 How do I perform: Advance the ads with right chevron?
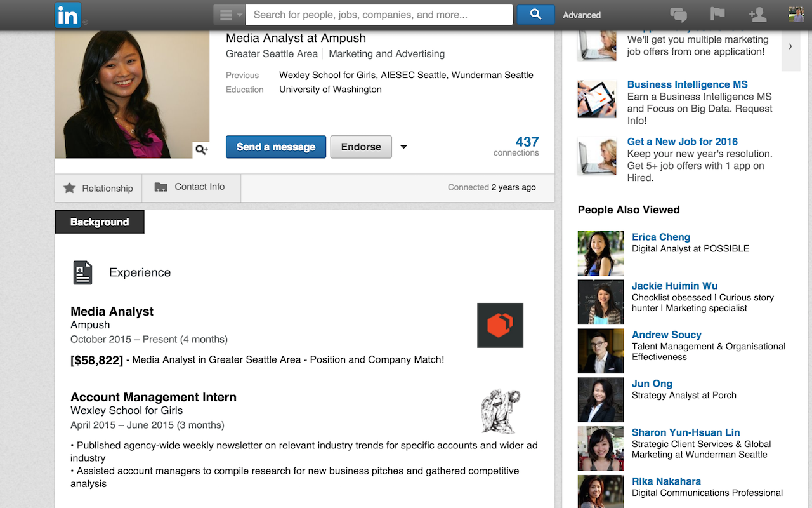(790, 46)
